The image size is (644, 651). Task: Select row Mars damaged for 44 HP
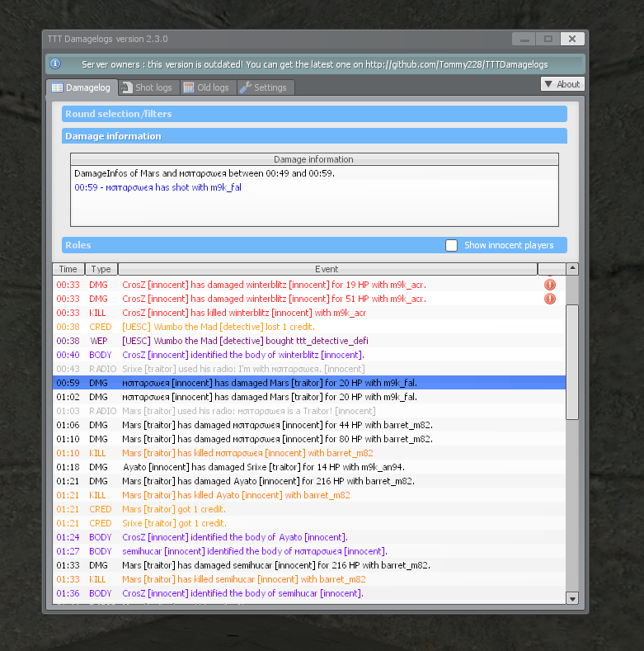click(309, 425)
